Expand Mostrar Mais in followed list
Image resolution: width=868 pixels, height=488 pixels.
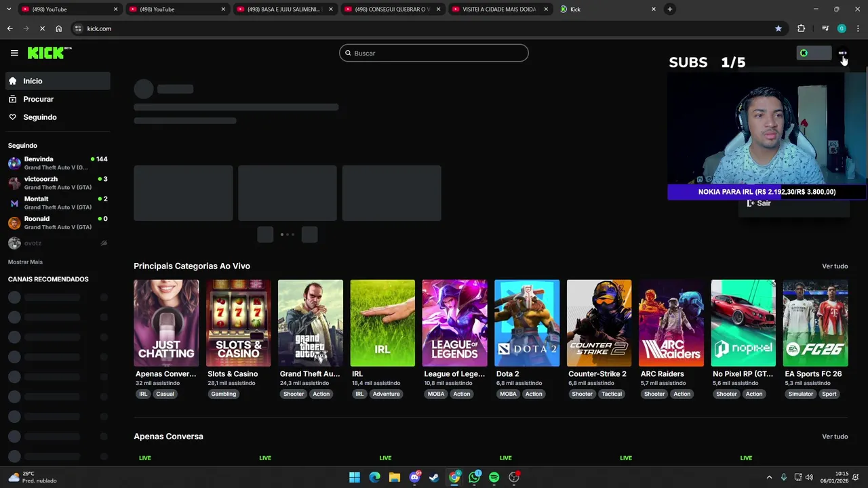(25, 262)
